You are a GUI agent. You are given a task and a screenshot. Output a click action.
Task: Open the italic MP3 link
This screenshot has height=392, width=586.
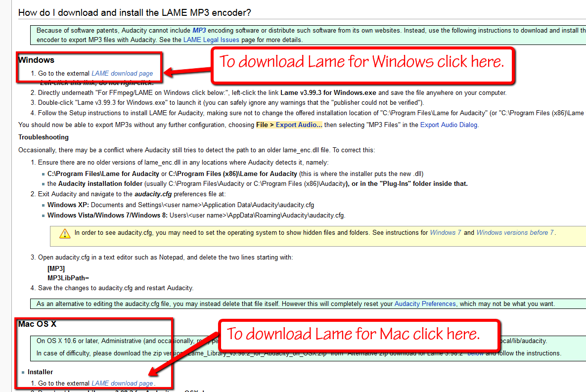pos(199,30)
